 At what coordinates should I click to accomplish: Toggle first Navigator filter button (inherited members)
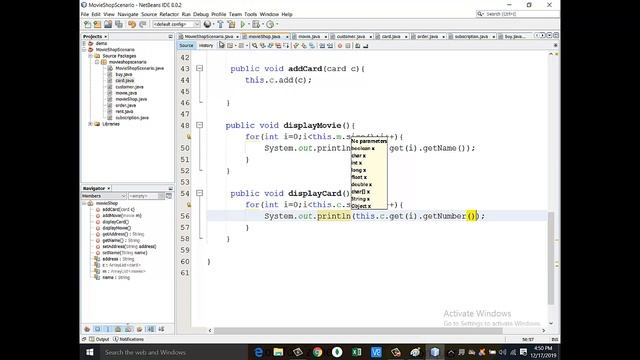87,329
